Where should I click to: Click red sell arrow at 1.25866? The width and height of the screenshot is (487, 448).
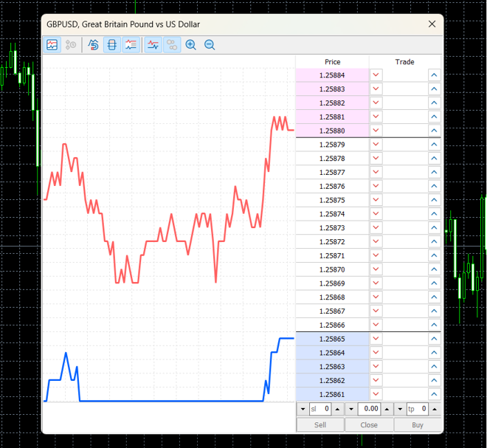tap(376, 325)
